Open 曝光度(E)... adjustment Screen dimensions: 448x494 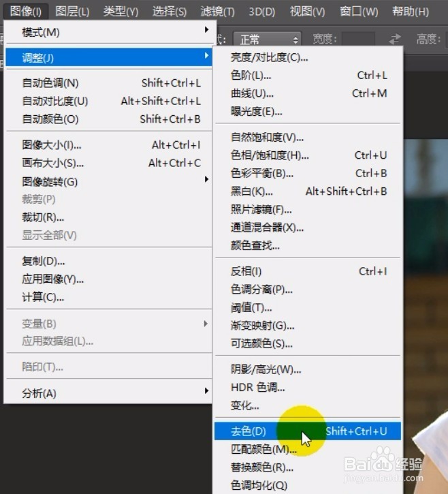pos(308,111)
